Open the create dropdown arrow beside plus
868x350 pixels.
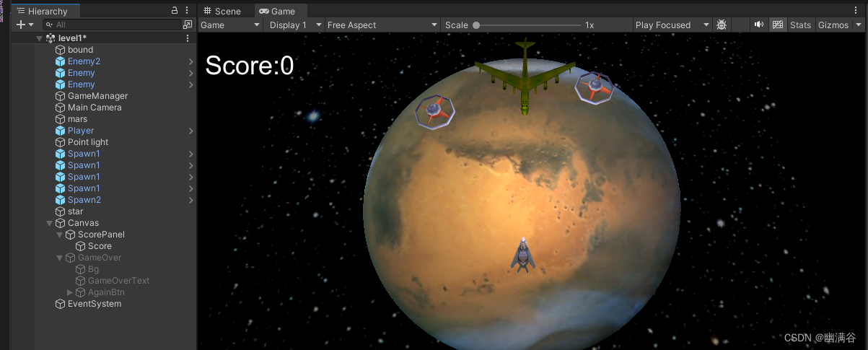coord(31,25)
